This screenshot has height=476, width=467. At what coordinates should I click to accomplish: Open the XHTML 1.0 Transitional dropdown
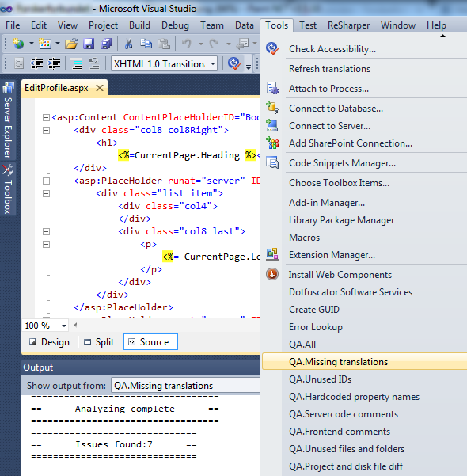213,63
